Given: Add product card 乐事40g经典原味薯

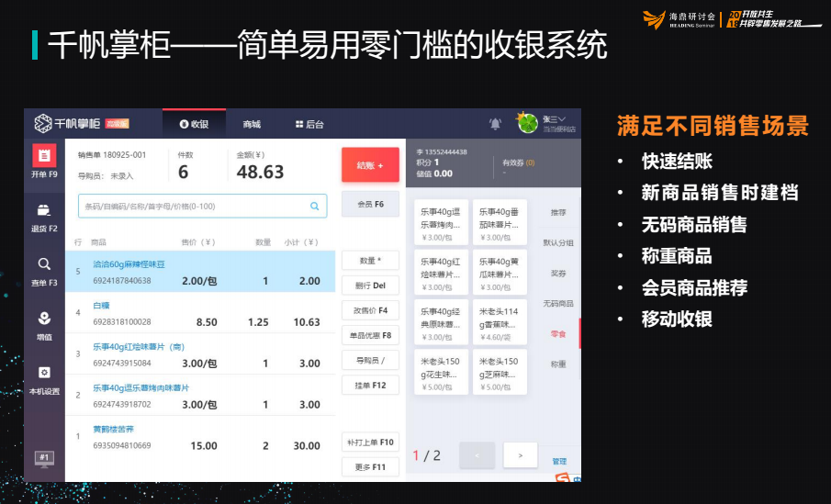Looking at the screenshot, I should point(441,322).
